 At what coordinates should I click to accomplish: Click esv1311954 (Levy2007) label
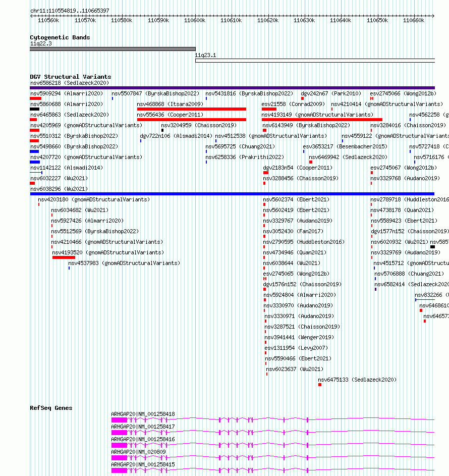coord(296,348)
